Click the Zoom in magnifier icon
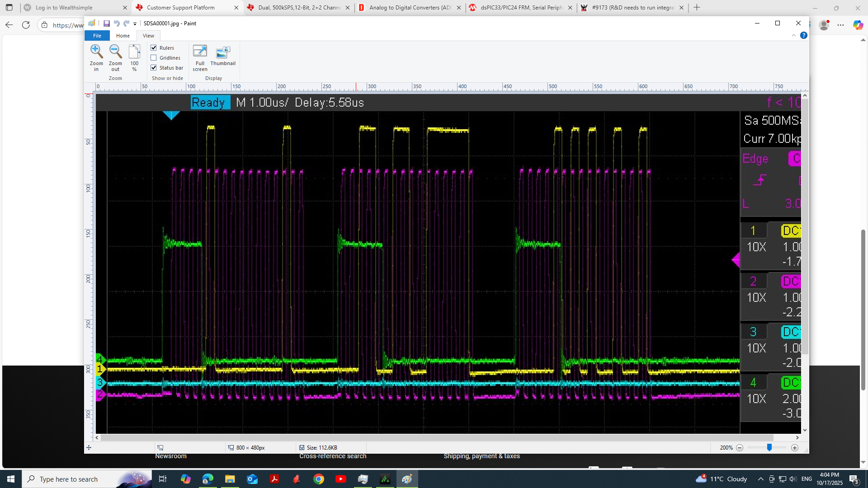This screenshot has width=868, height=488. pos(96,52)
